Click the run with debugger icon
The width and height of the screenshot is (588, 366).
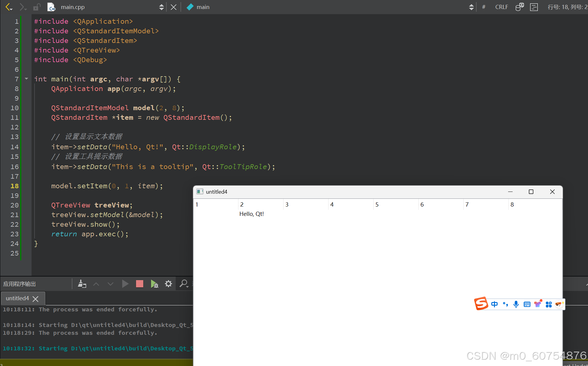pos(154,284)
